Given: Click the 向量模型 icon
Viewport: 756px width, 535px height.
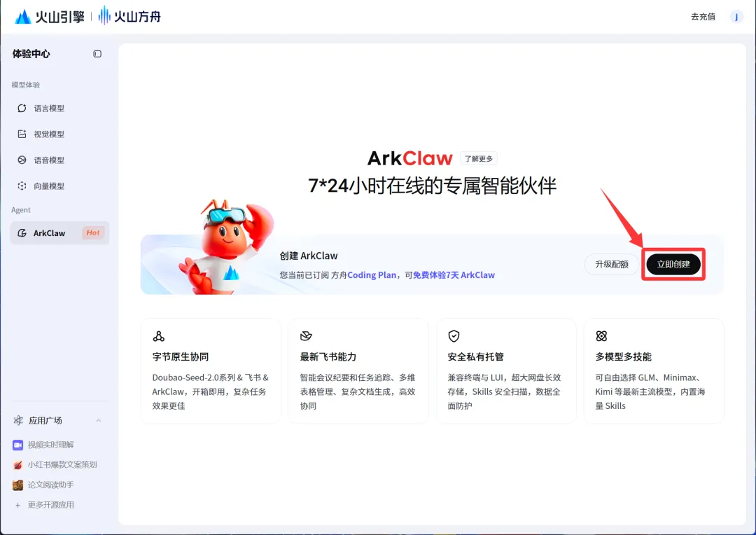Looking at the screenshot, I should pyautogui.click(x=22, y=186).
